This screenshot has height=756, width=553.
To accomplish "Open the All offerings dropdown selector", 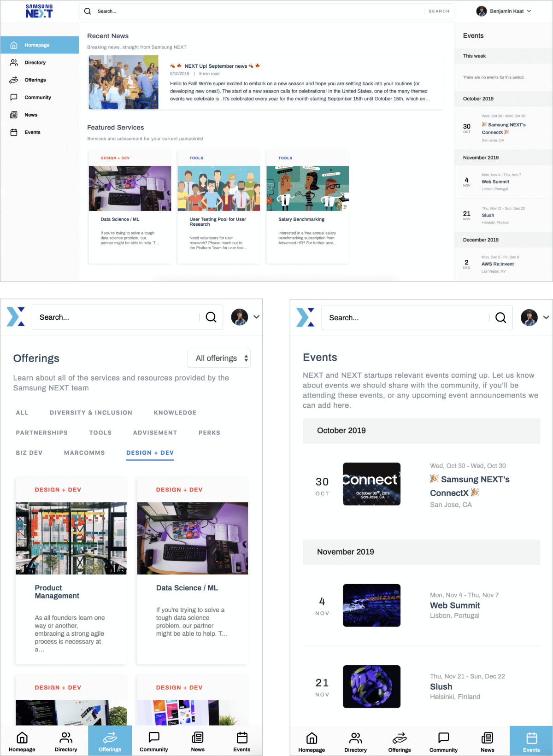I will click(x=219, y=358).
